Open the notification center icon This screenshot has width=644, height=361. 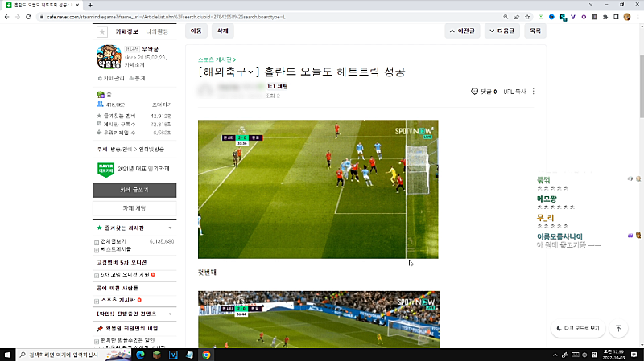(x=634, y=355)
